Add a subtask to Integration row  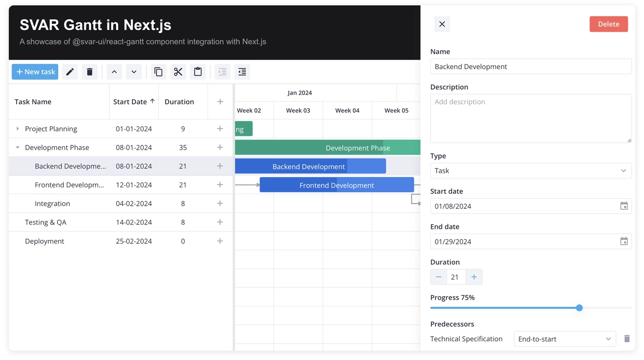pyautogui.click(x=220, y=203)
